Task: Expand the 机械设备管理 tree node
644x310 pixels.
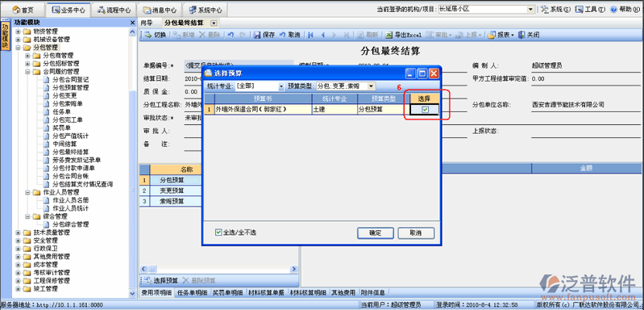Action: point(18,40)
